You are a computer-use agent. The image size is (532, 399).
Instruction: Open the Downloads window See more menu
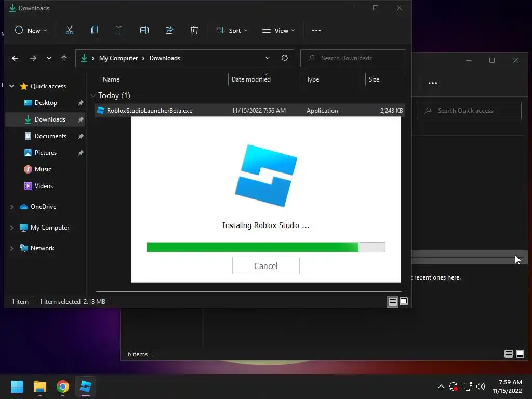pyautogui.click(x=316, y=31)
